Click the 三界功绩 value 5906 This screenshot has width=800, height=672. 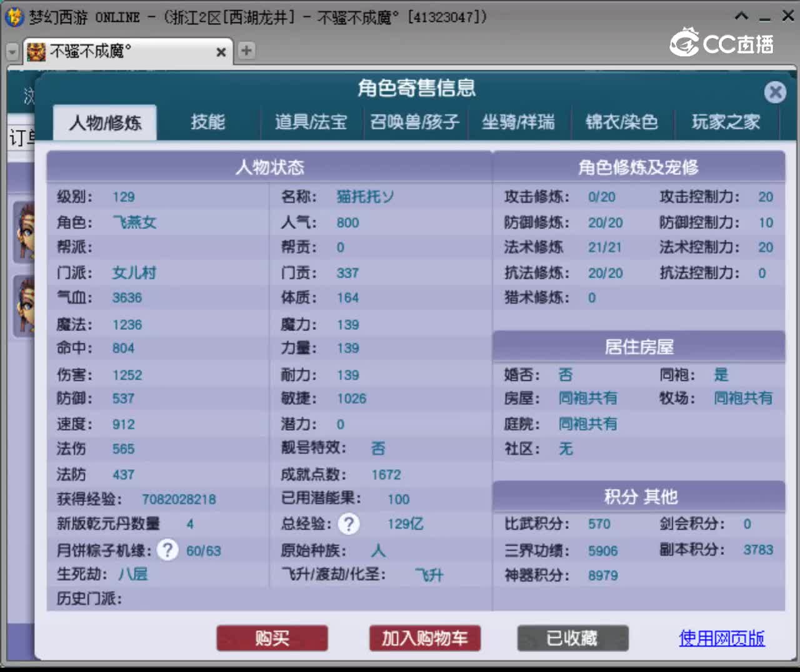coord(603,551)
